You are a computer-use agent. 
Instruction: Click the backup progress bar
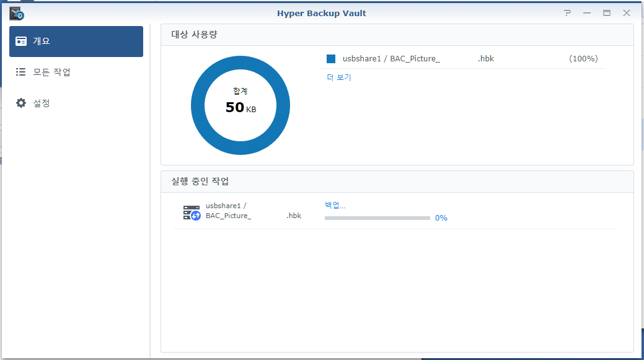click(377, 218)
